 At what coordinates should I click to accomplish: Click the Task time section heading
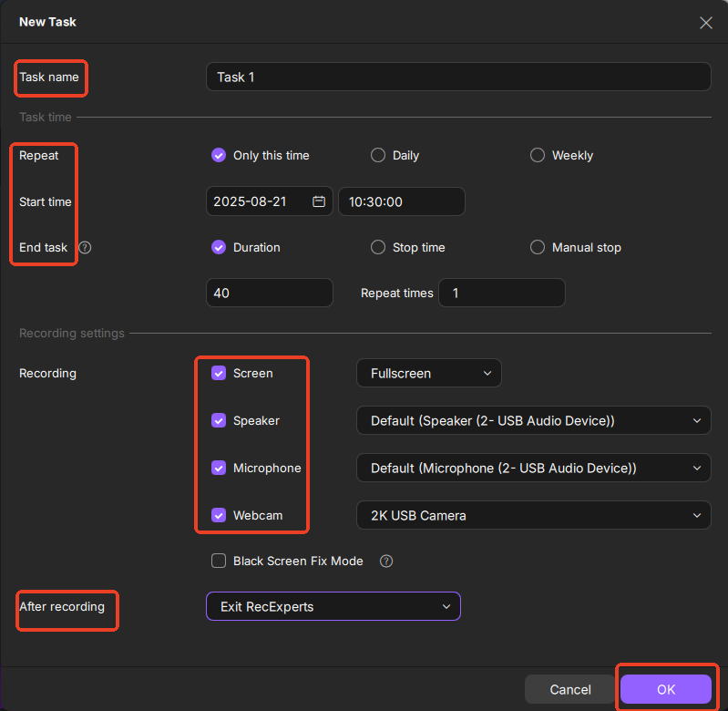[45, 117]
